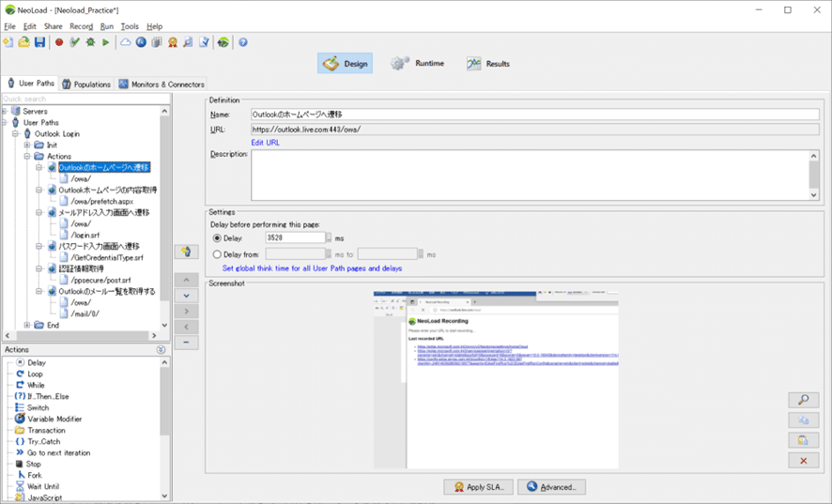Expand the Servers tree node
The height and width of the screenshot is (504, 832).
pyautogui.click(x=5, y=112)
